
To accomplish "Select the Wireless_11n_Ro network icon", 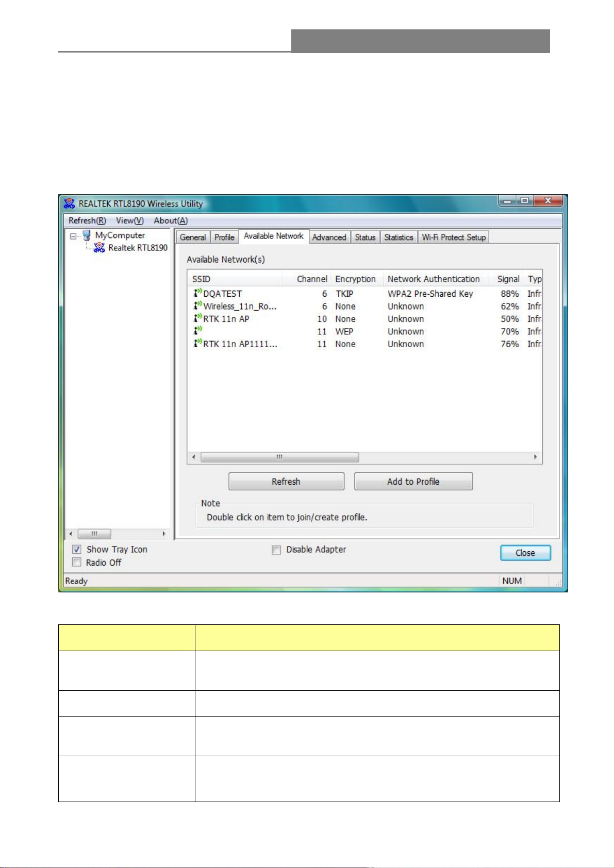I will click(197, 305).
